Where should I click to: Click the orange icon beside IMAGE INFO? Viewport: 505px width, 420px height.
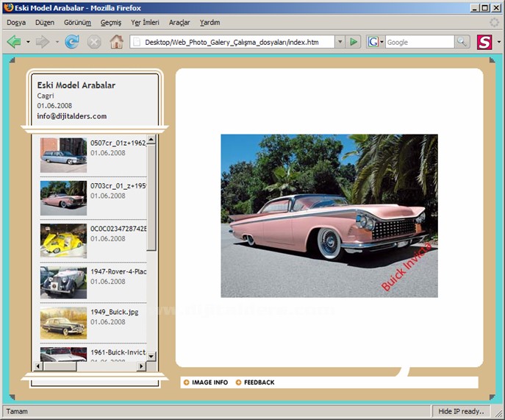(186, 382)
